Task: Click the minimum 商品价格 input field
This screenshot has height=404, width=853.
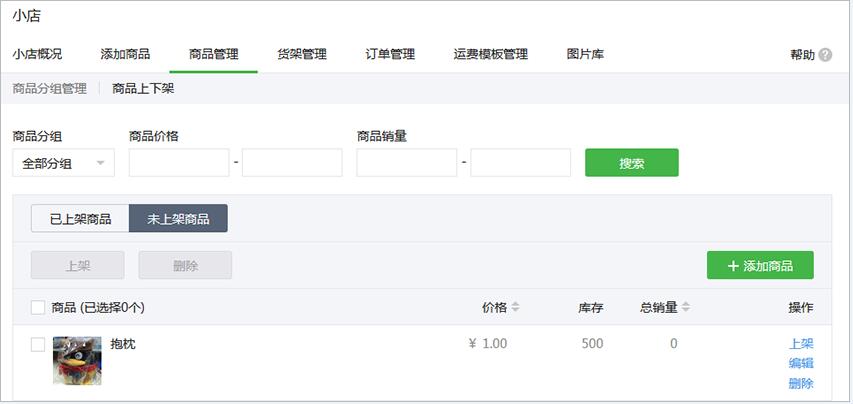Action: click(x=179, y=163)
